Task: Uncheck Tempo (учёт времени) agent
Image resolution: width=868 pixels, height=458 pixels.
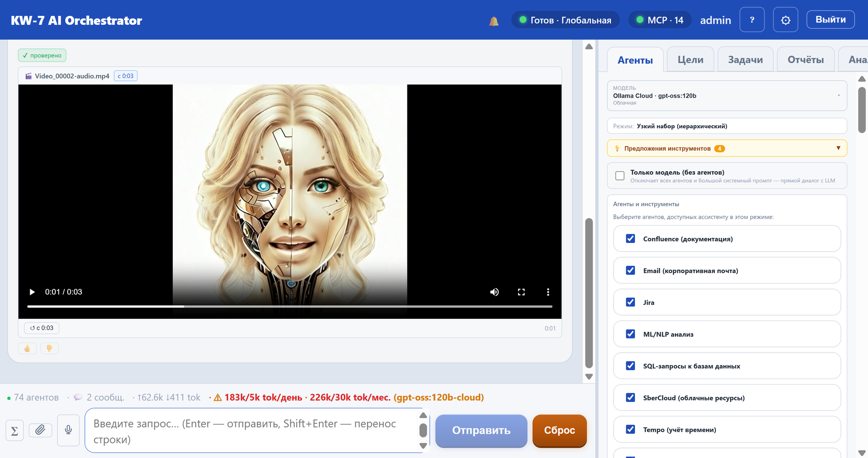Action: coord(630,429)
